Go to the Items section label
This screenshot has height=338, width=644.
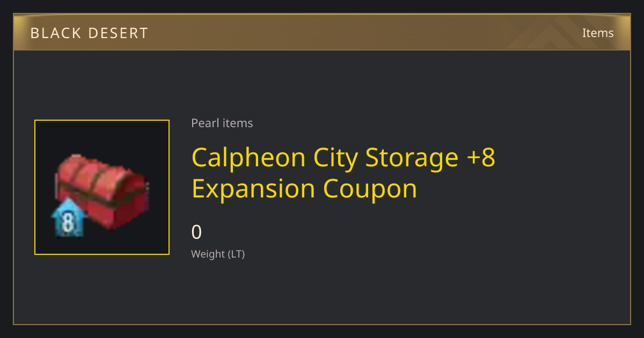[598, 33]
